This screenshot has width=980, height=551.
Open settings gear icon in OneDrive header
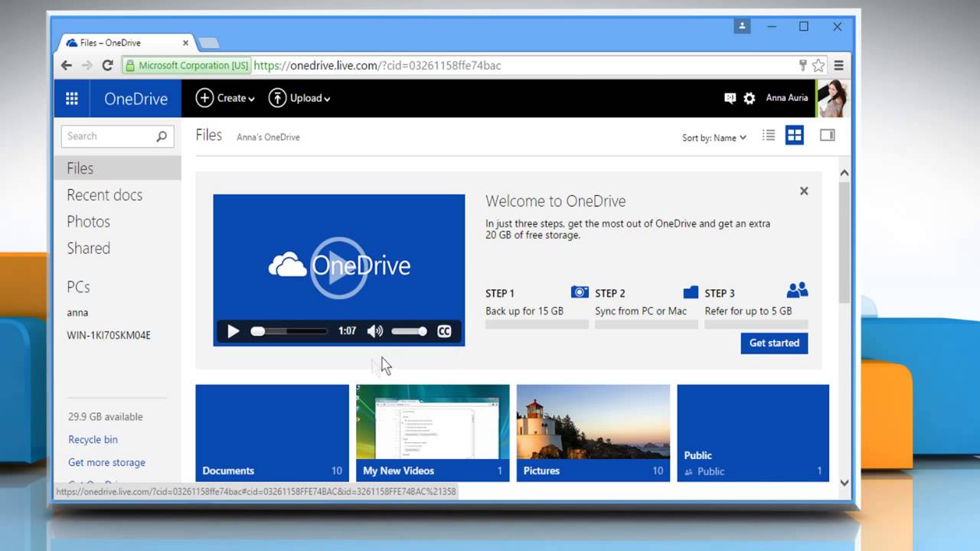pos(750,98)
